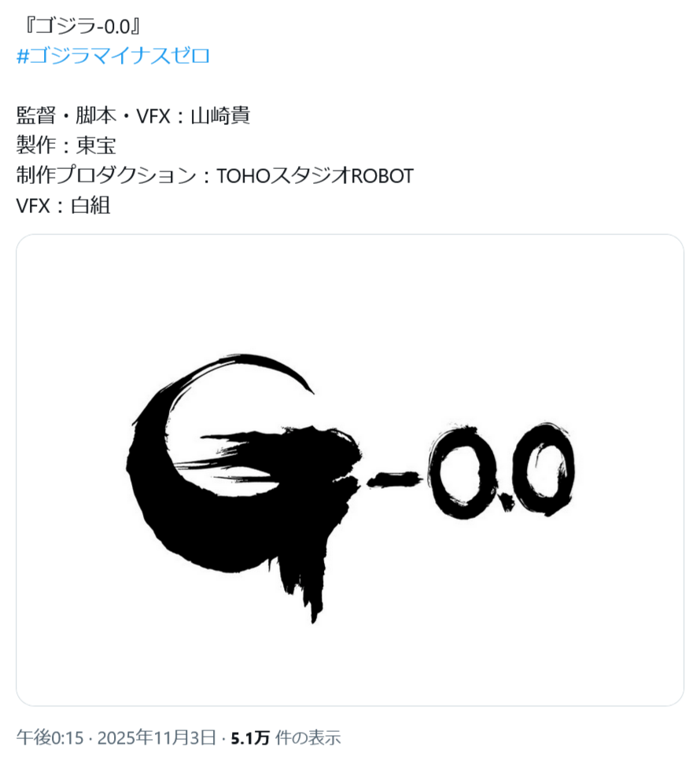Click the 件の表示 views label
Image resolution: width=700 pixels, height=761 pixels.
pyautogui.click(x=308, y=737)
